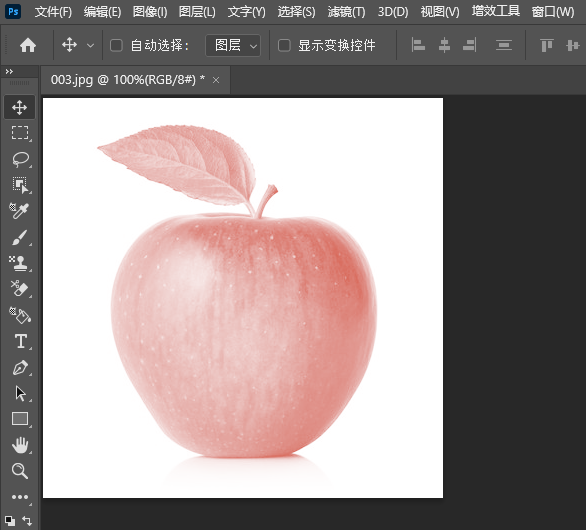This screenshot has width=586, height=530.
Task: Select the Brush tool
Action: coord(19,237)
